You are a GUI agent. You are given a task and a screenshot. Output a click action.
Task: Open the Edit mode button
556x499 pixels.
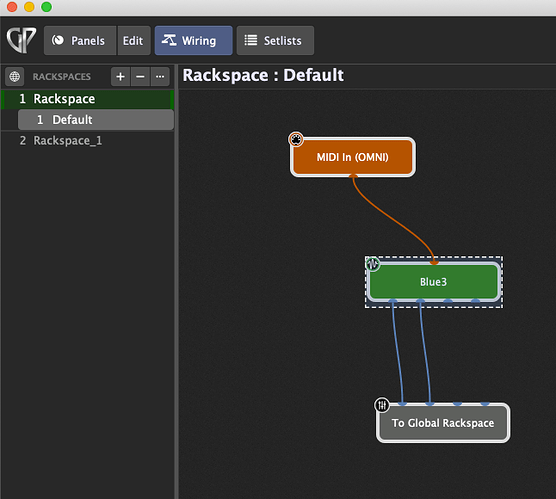(x=134, y=40)
